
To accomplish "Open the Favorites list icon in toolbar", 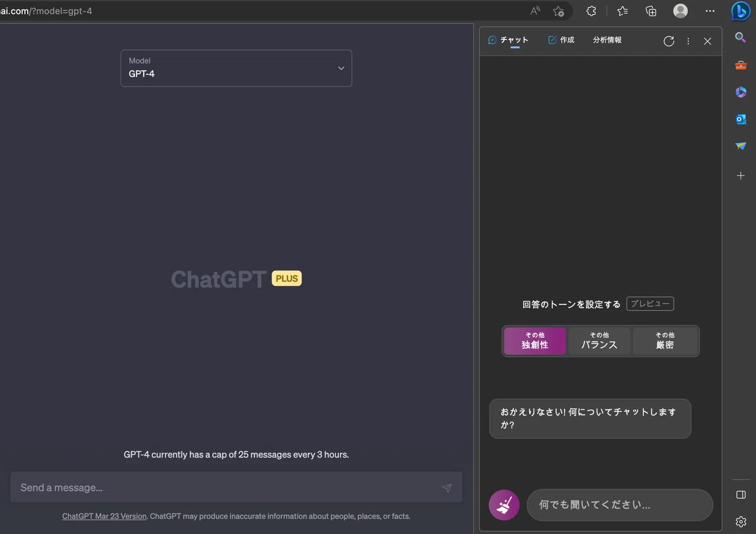I will coord(622,11).
